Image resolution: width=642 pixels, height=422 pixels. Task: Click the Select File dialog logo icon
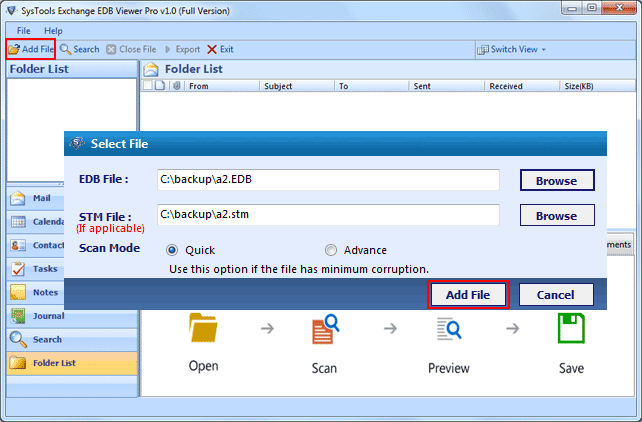click(77, 143)
